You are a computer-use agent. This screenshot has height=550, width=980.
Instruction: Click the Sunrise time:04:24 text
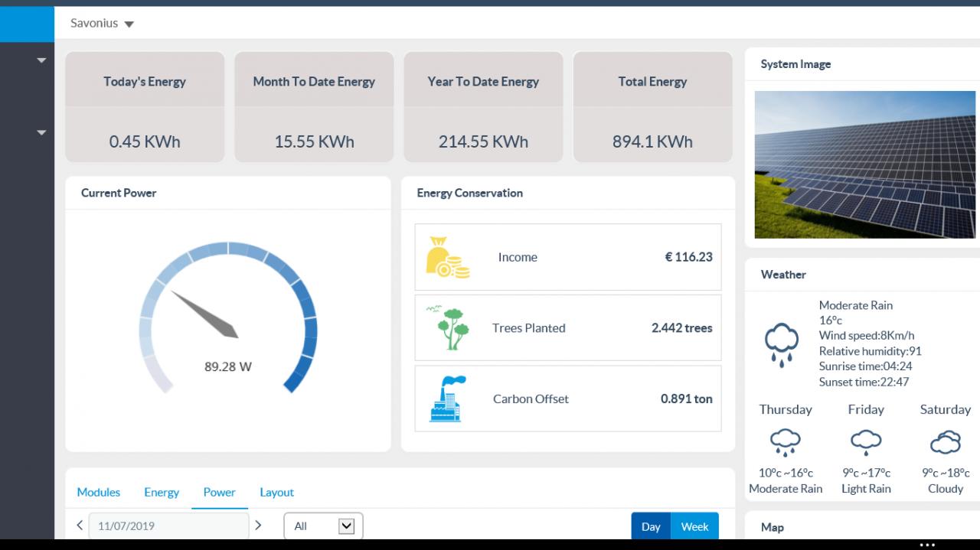[x=865, y=366]
